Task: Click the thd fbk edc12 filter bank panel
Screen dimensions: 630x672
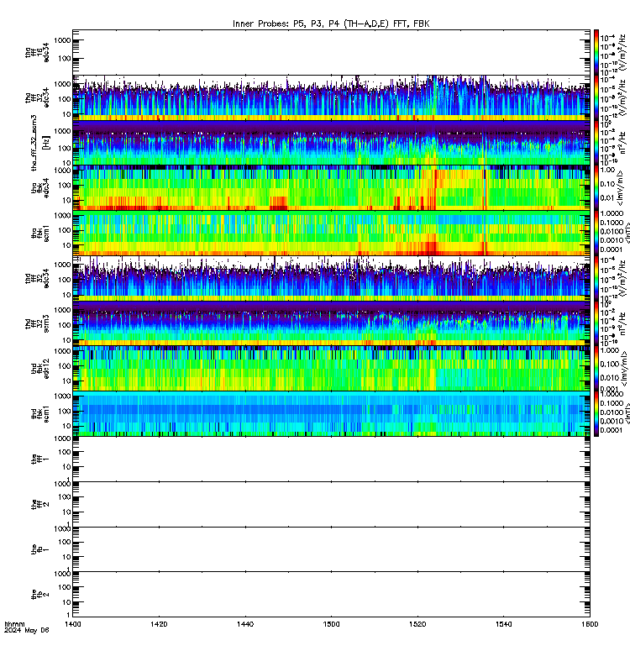Action: coord(331,369)
